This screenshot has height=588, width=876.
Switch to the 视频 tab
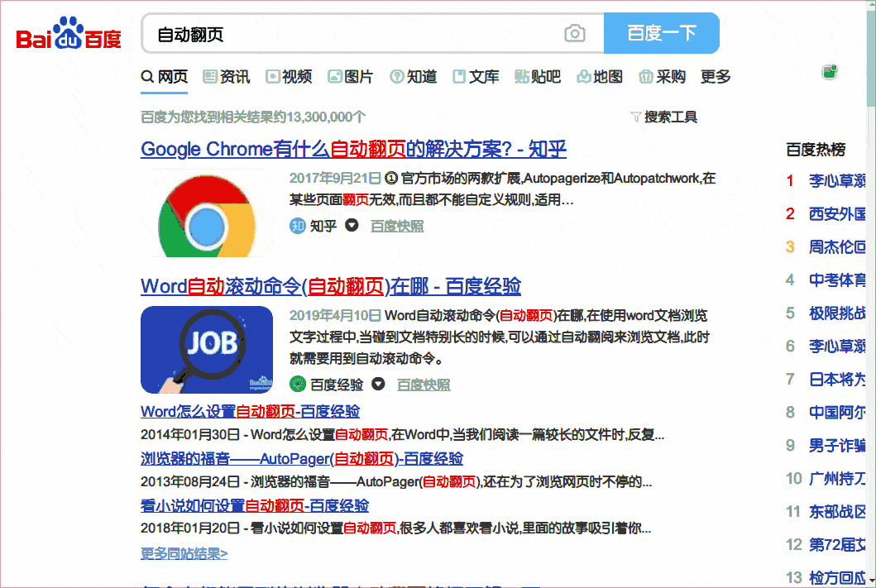pos(289,77)
